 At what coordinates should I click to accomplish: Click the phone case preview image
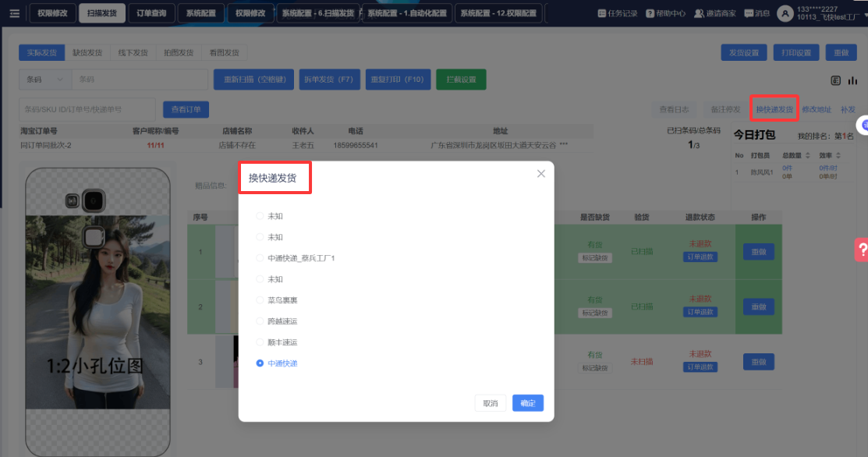(97, 313)
